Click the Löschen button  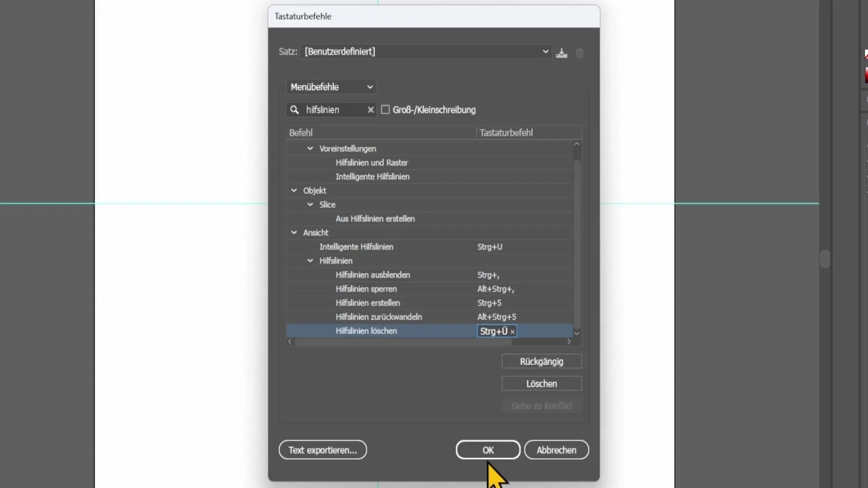(542, 384)
